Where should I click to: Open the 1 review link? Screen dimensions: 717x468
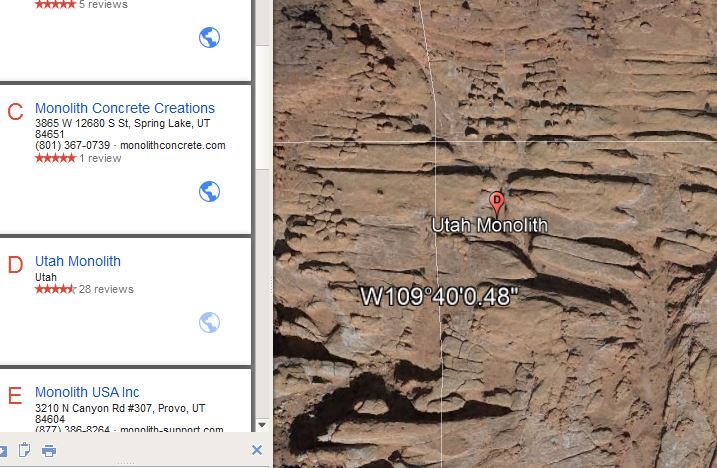click(100, 158)
